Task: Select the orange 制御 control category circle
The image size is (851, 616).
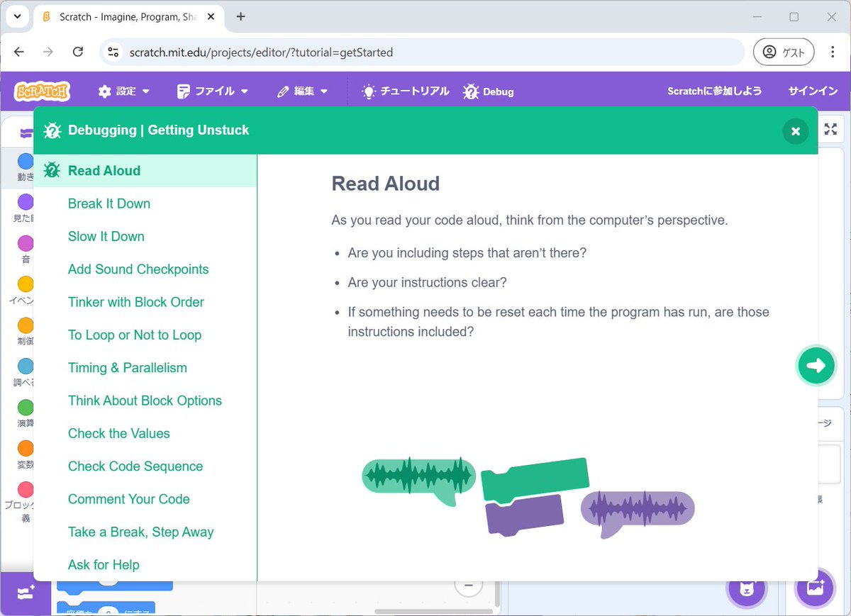Action: click(x=25, y=325)
